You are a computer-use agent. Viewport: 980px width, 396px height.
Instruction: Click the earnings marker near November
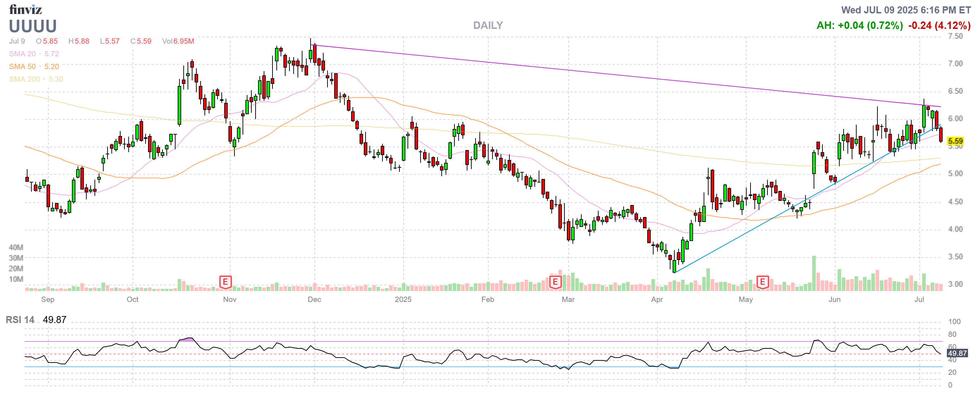click(225, 282)
